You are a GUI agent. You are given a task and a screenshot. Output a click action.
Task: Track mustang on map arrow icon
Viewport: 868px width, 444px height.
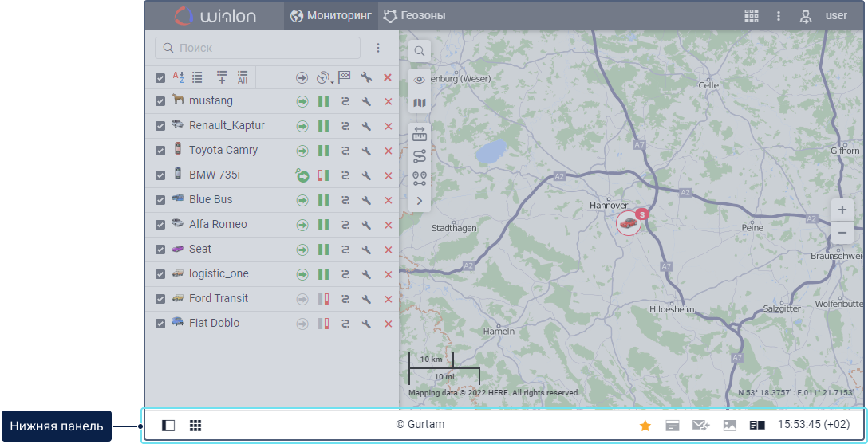[302, 102]
